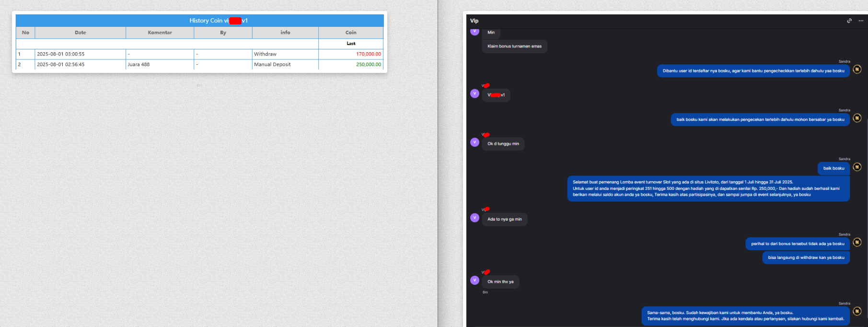Click the 'Selamat buat pemenang Lomba' message
The image size is (868, 327).
point(708,188)
